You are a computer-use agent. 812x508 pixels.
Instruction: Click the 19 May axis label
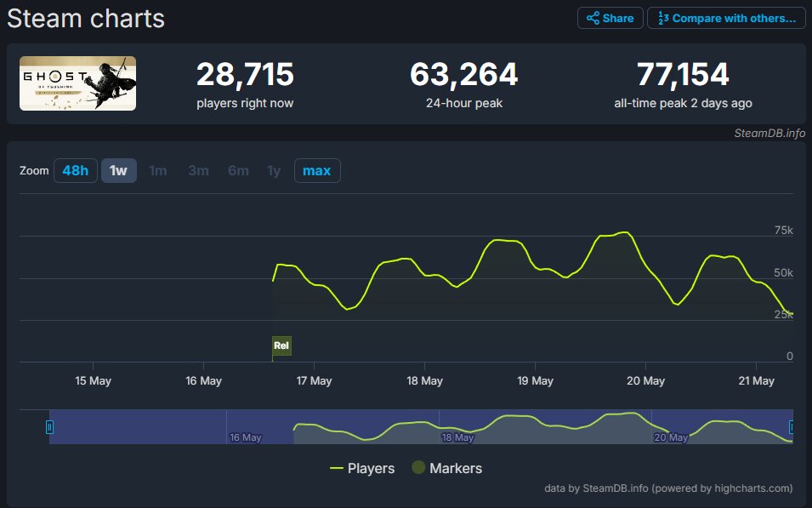coord(535,381)
